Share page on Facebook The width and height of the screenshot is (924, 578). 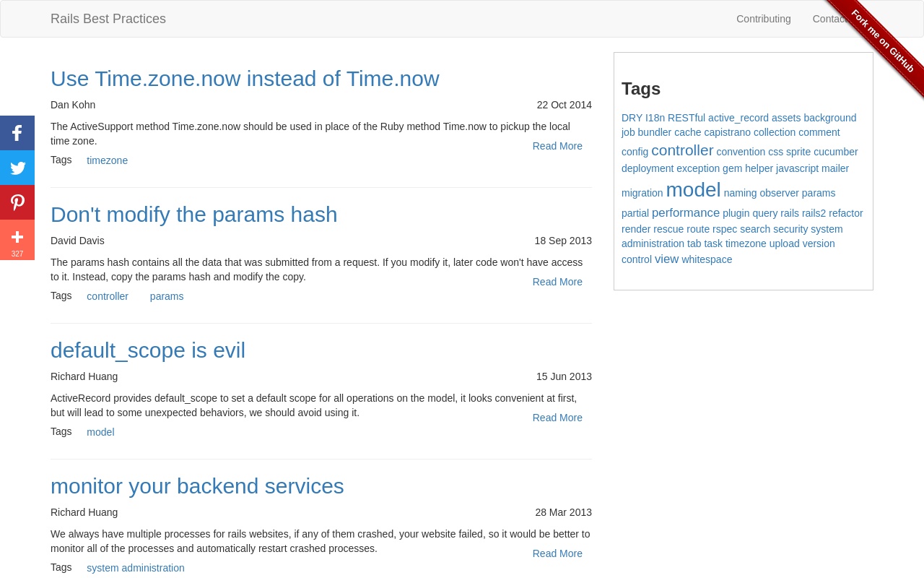coord(17,133)
